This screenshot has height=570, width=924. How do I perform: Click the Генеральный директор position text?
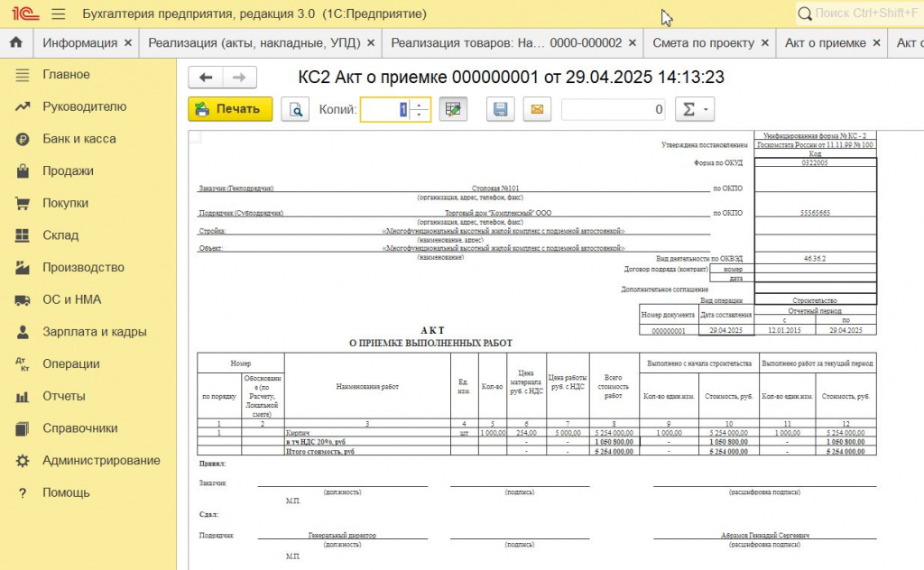coord(342,535)
